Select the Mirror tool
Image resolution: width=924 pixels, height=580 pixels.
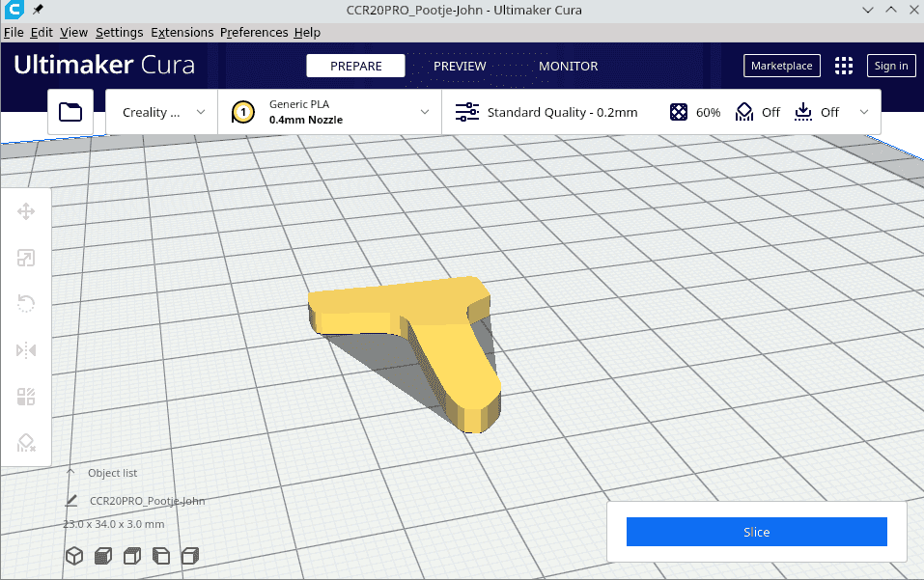click(x=26, y=350)
